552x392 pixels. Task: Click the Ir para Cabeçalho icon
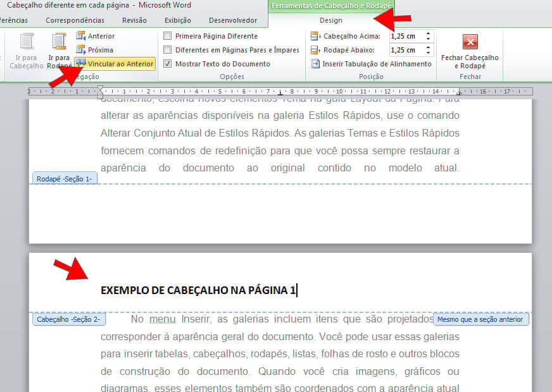click(27, 42)
